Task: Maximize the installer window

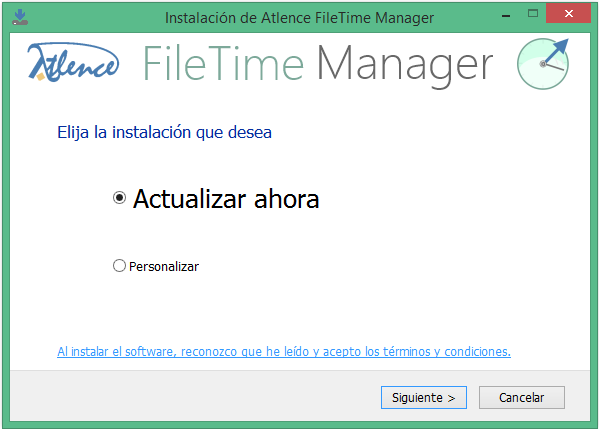Action: (533, 14)
